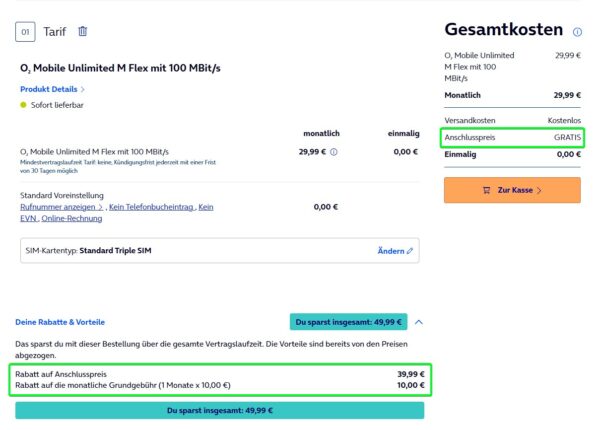This screenshot has width=600, height=430.
Task: Click the Einmalig total row in Gesamtkosten
Action: coord(512,154)
